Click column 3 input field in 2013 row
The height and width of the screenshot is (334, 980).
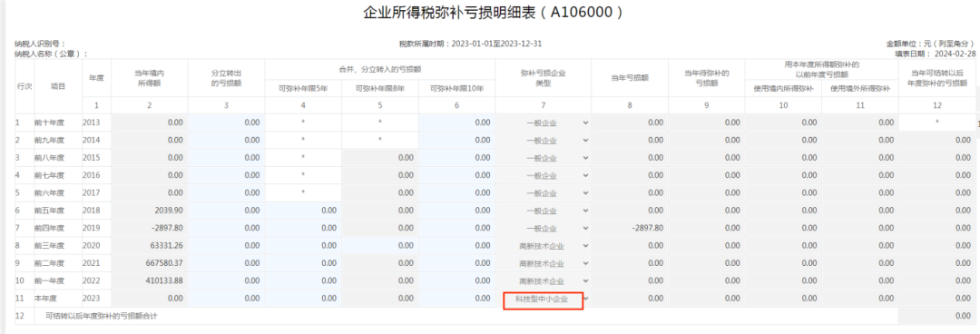226,123
